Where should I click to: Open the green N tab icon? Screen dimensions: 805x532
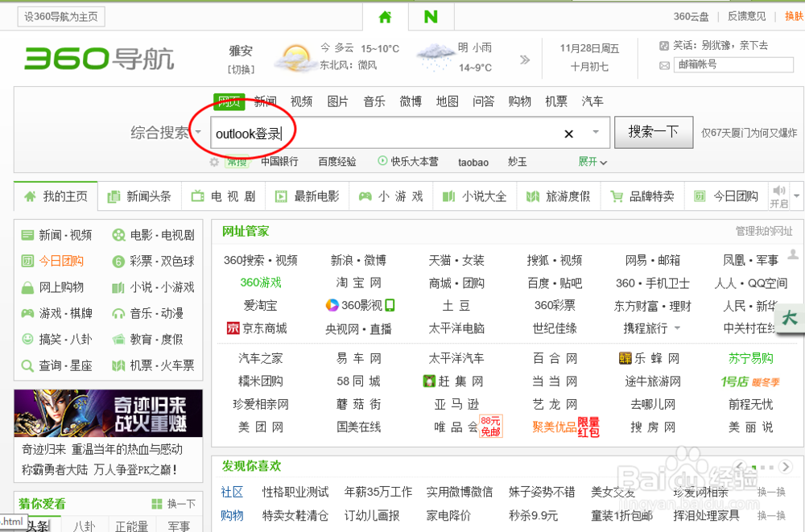tap(431, 17)
